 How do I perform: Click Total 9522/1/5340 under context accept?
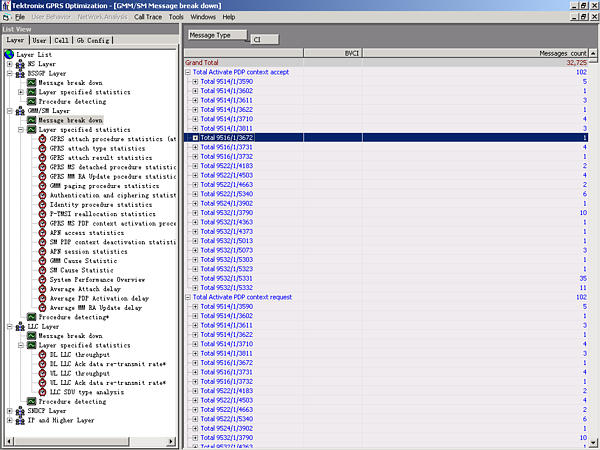[227, 194]
